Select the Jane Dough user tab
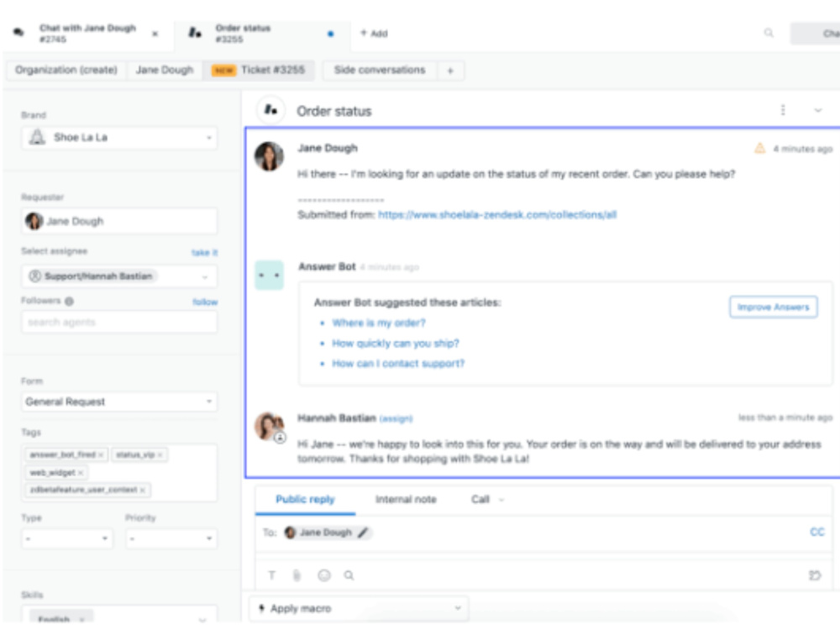The width and height of the screenshot is (840, 630). point(164,71)
